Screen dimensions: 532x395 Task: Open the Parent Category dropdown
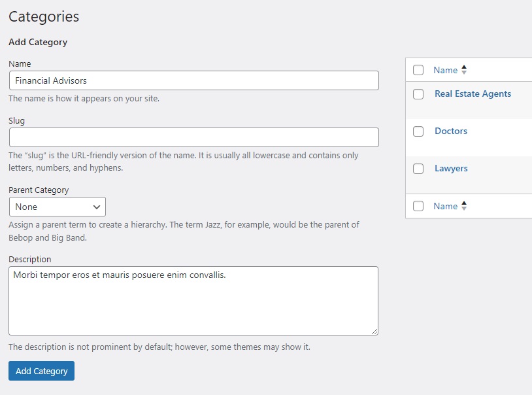click(58, 207)
